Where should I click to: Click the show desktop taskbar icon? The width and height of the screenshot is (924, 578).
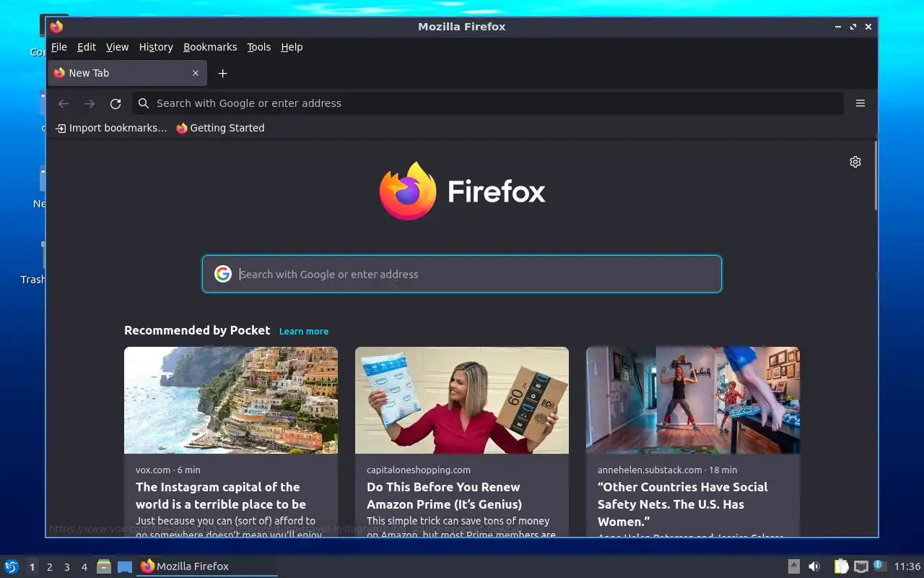(x=125, y=566)
